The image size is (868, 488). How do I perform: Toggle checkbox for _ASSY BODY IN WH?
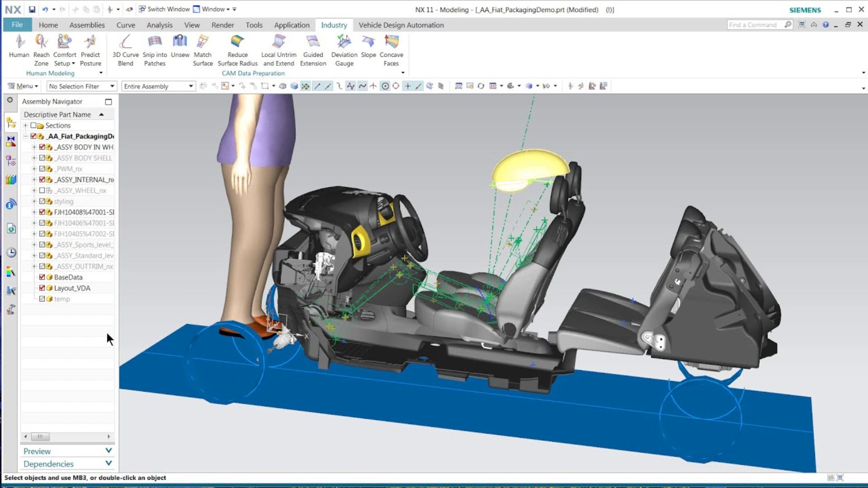[x=42, y=147]
